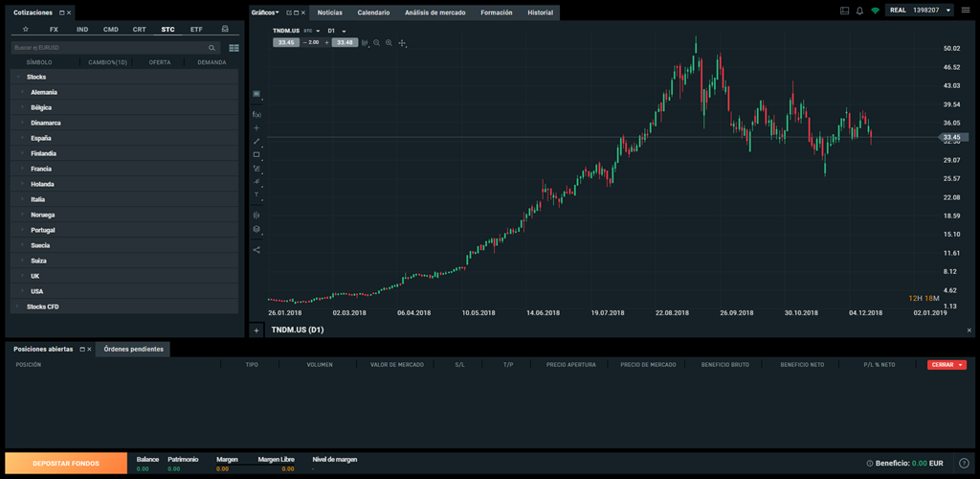The height and width of the screenshot is (479, 980).
Task: Open the layers icon in chart sidebar
Action: [x=256, y=229]
